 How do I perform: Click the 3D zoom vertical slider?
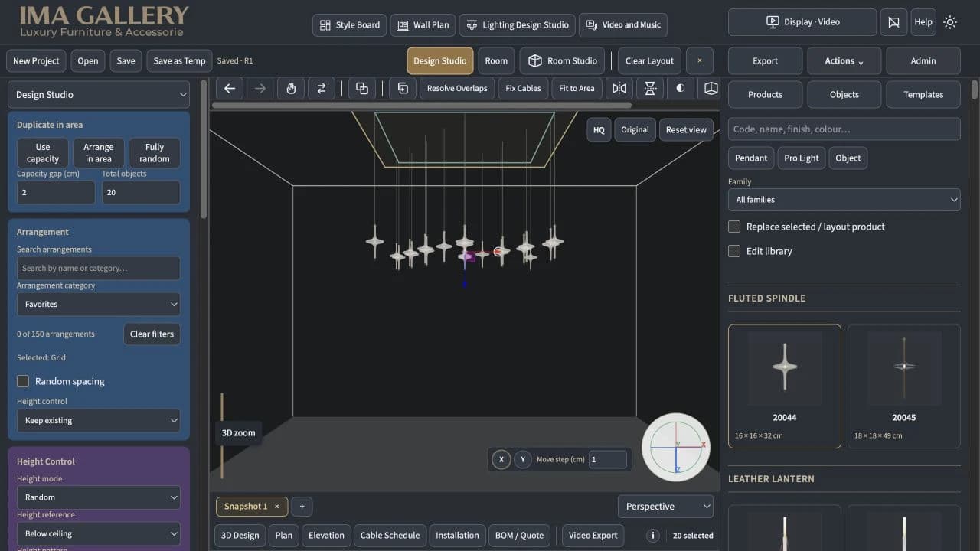point(222,436)
